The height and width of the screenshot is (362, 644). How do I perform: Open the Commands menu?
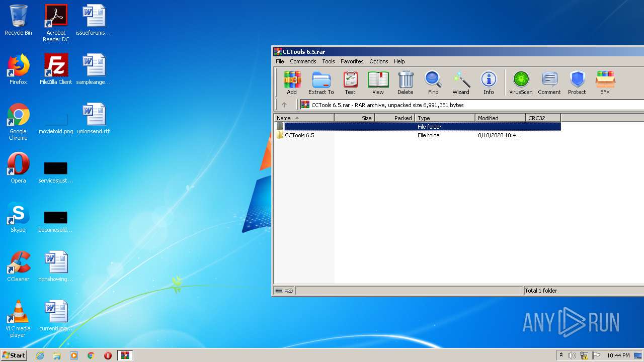[x=303, y=61]
